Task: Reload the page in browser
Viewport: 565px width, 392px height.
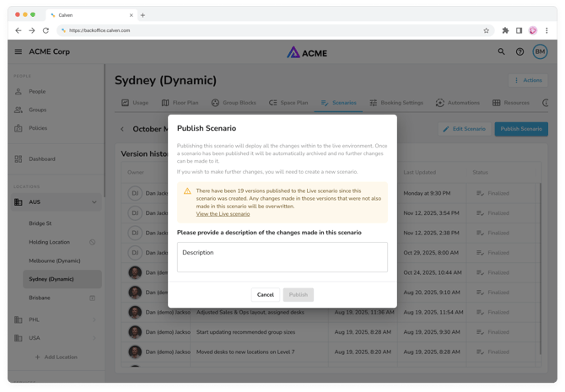Action: (x=46, y=30)
